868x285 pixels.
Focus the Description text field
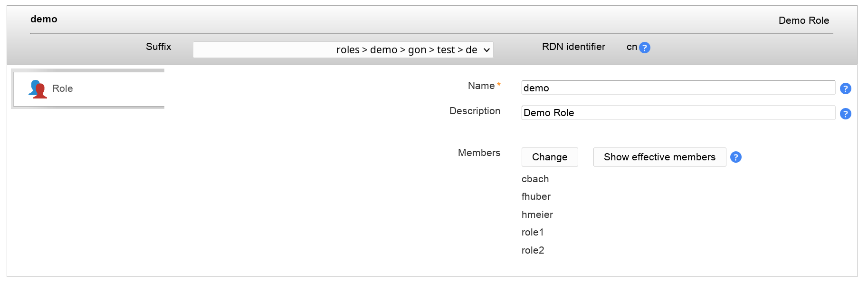coord(677,113)
